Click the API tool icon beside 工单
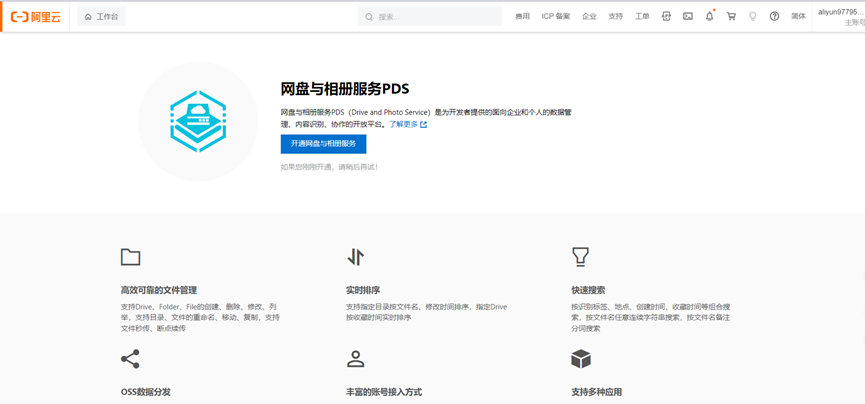Image resolution: width=865 pixels, height=404 pixels. click(x=666, y=17)
